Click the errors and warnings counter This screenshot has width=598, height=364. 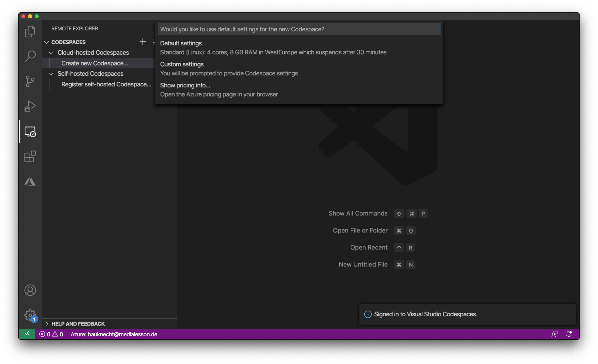51,334
